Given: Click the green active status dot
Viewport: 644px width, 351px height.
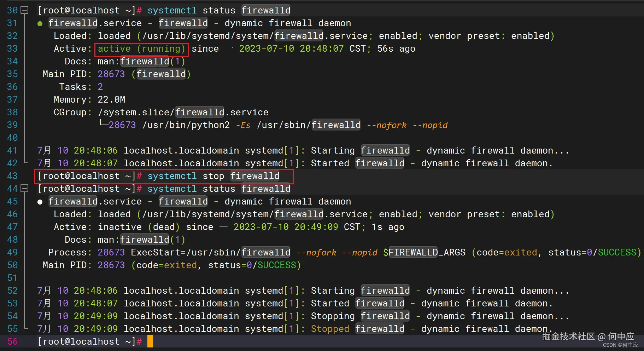Looking at the screenshot, I should click(40, 24).
